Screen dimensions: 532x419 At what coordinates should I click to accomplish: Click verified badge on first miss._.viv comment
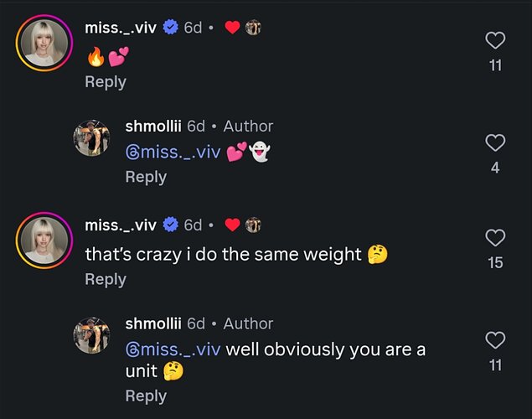point(170,27)
